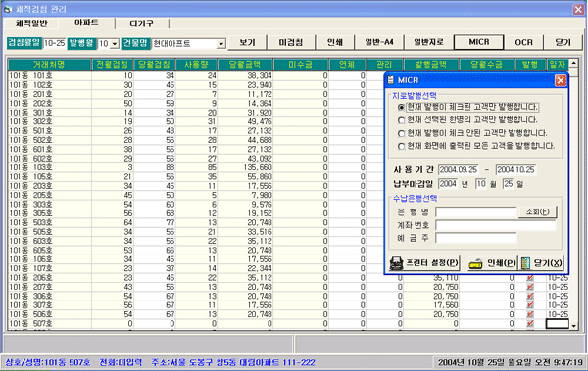588x371 pixels.
Task: Click the OCR button
Action: [x=524, y=42]
